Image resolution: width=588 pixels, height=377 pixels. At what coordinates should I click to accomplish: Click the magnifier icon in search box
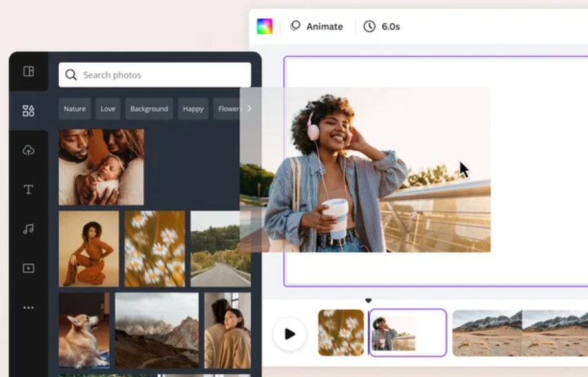(71, 75)
